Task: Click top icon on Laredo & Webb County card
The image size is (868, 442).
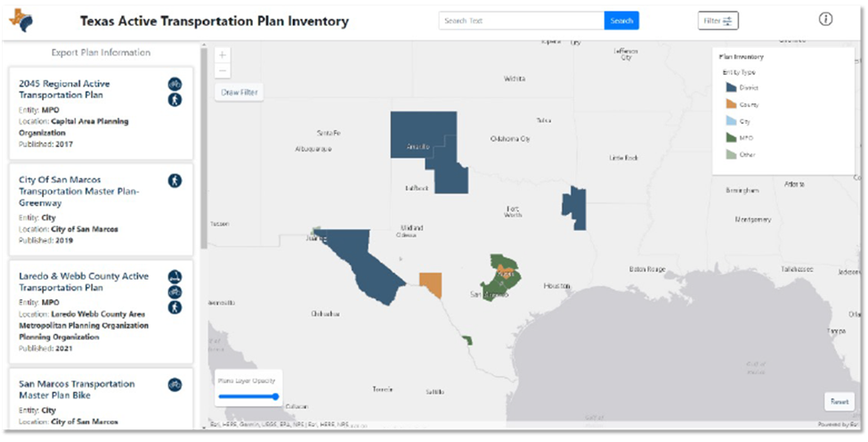Action: click(174, 276)
